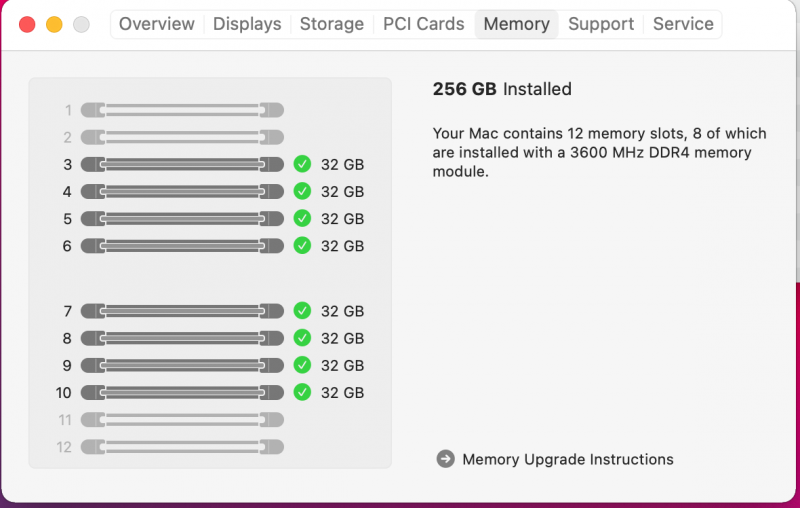Image resolution: width=800 pixels, height=508 pixels.
Task: Open the Displays tab
Action: [247, 24]
